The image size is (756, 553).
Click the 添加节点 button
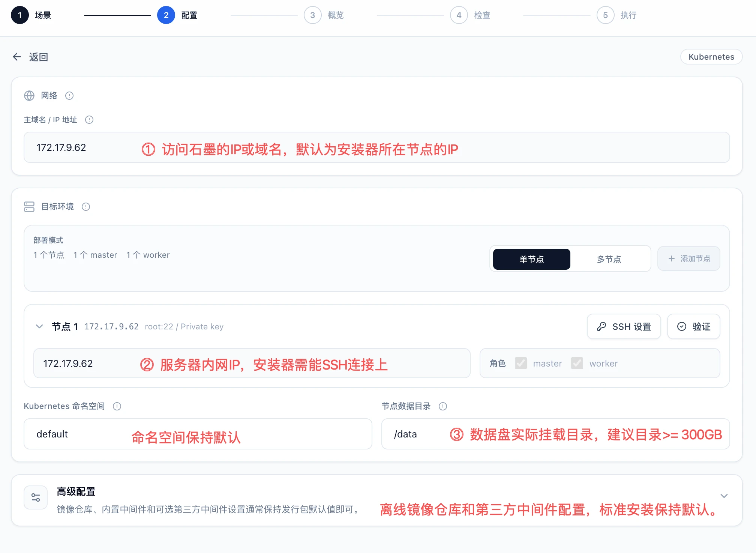click(689, 258)
